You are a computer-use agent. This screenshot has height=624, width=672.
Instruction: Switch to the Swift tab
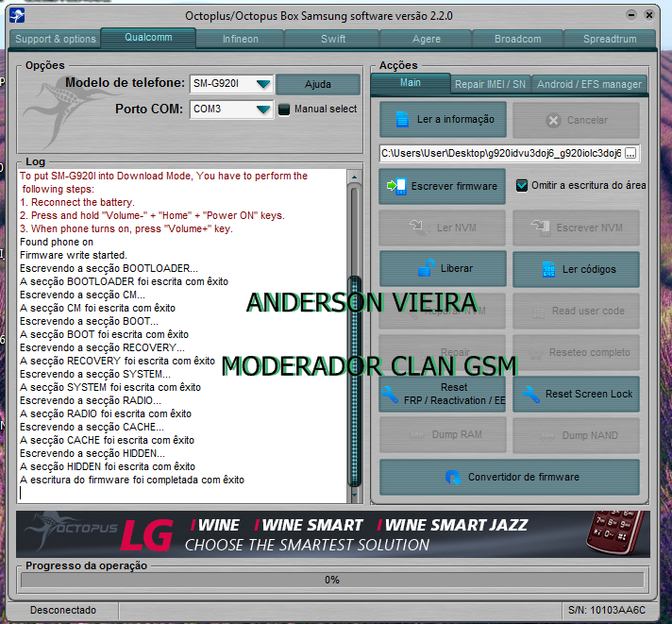pyautogui.click(x=333, y=39)
